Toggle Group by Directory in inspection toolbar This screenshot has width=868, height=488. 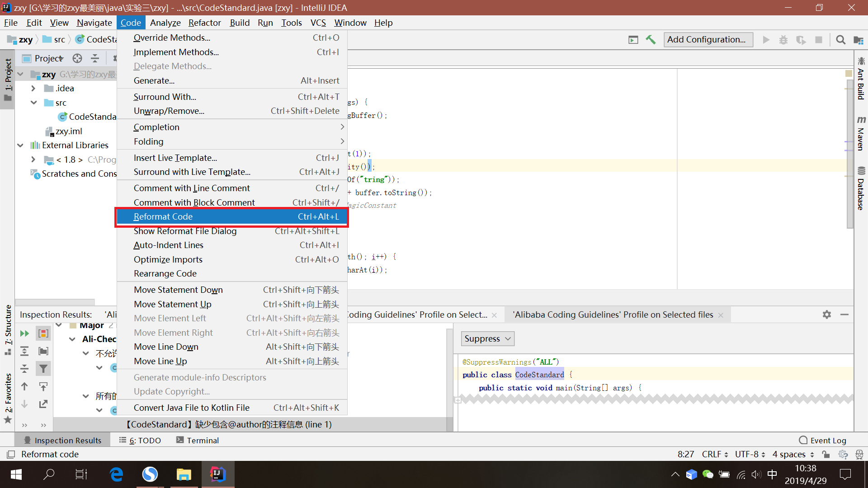click(x=43, y=351)
